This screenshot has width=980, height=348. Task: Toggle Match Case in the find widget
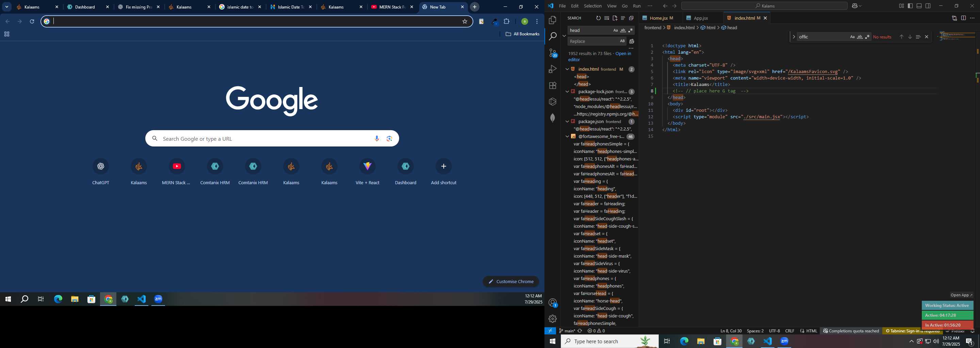pos(852,37)
